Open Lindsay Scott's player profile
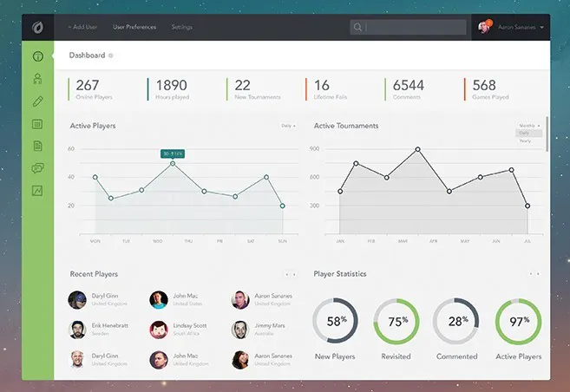The width and height of the screenshot is (570, 392). pyautogui.click(x=179, y=330)
